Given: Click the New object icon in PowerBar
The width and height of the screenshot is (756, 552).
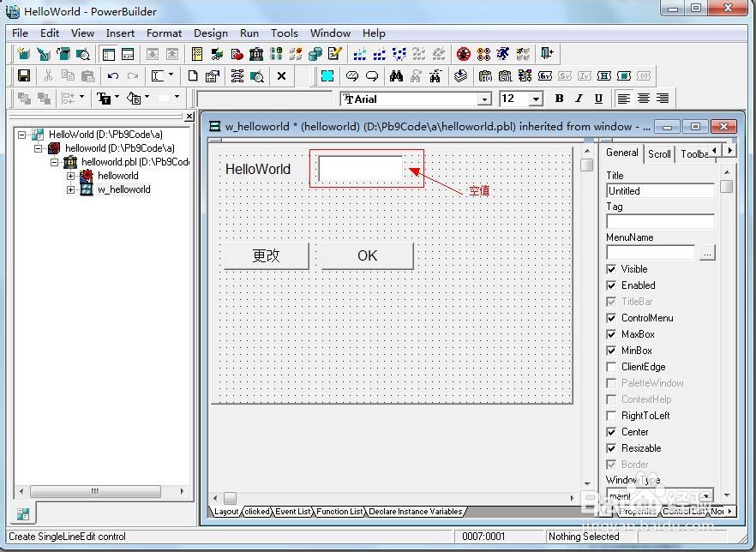Looking at the screenshot, I should point(22,53).
